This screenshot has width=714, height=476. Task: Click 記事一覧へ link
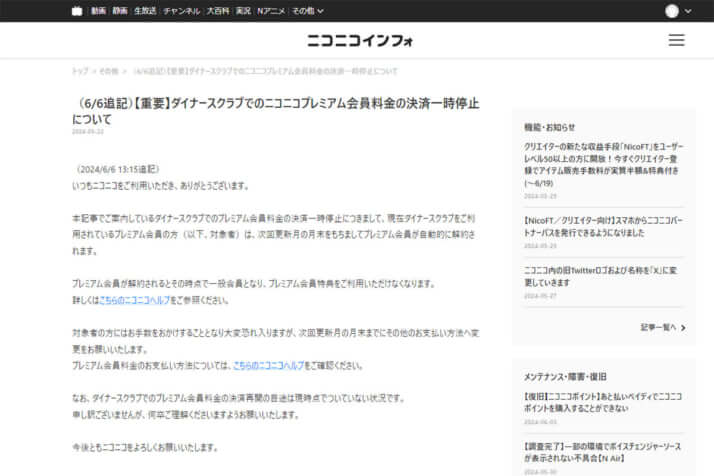[658, 328]
